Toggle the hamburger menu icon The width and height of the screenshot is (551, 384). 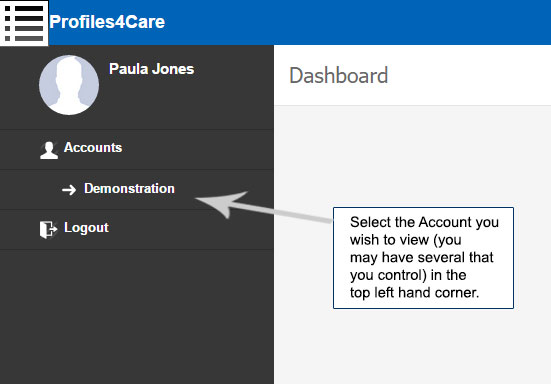24,23
